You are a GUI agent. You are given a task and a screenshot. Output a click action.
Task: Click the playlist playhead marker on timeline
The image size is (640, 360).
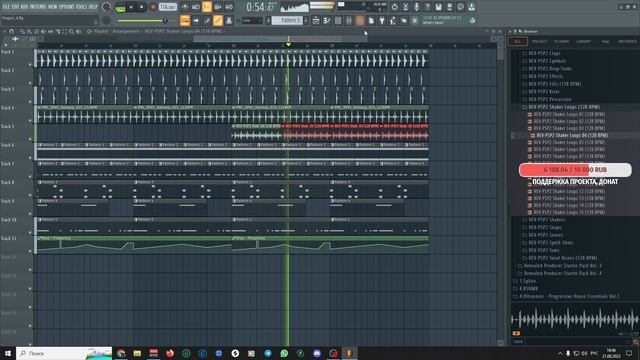click(288, 44)
